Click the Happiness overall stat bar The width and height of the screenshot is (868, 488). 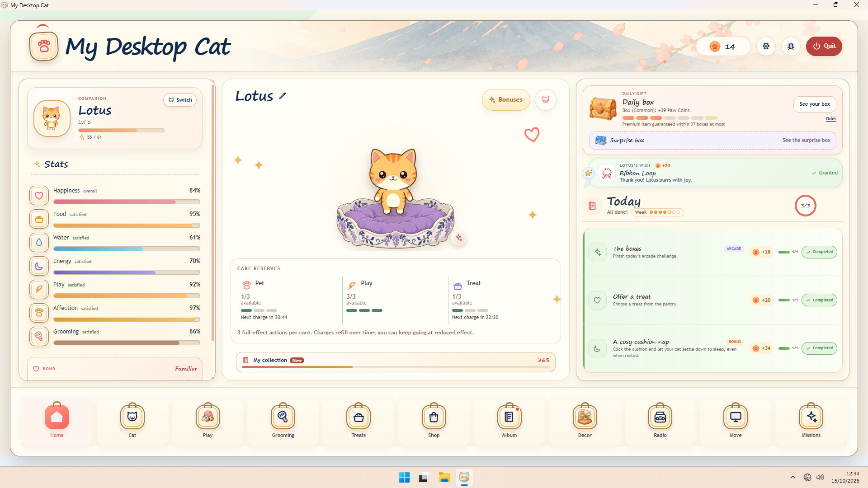pos(127,202)
